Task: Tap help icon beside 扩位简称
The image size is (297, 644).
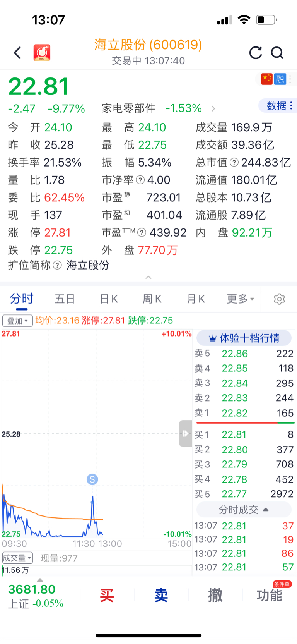Action: (57, 265)
